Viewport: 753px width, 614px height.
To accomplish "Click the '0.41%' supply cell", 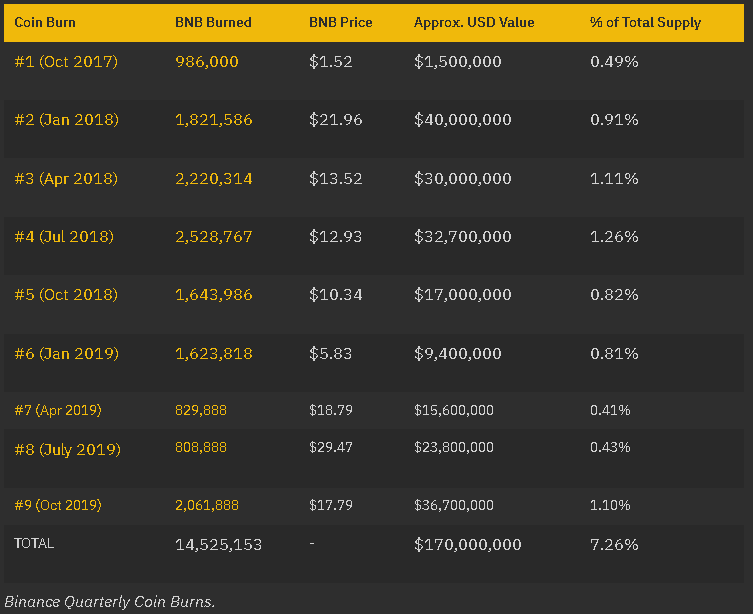I will tap(610, 410).
